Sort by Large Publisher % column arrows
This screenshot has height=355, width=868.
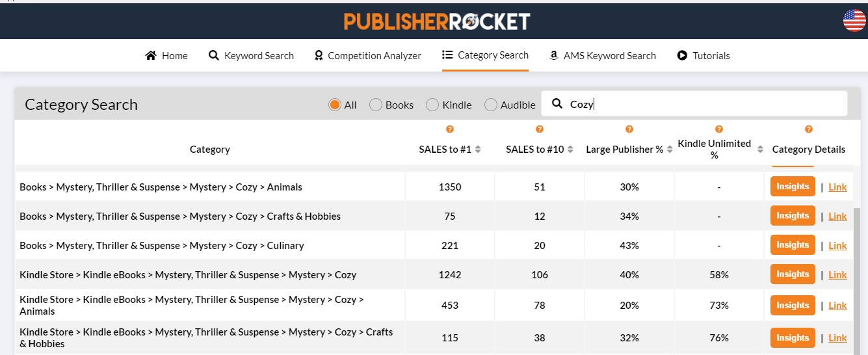point(670,150)
